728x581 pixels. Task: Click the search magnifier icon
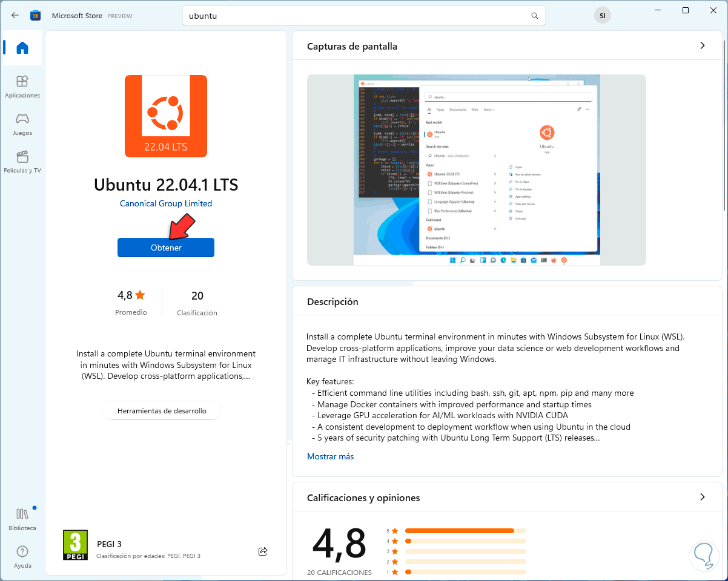pyautogui.click(x=534, y=16)
